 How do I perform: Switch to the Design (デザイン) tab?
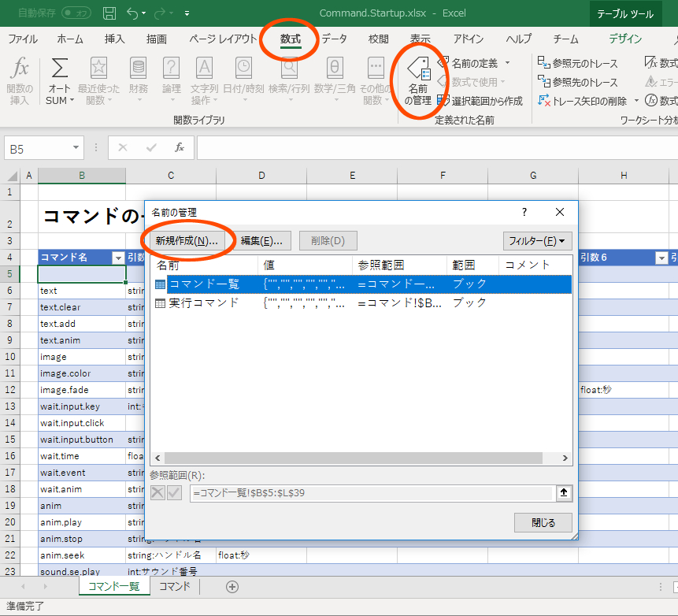(x=625, y=39)
